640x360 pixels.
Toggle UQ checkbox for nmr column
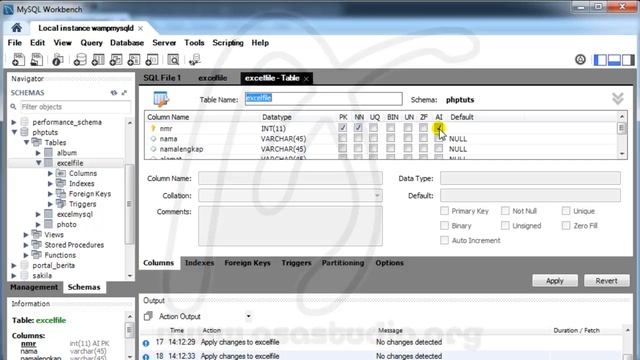[373, 128]
